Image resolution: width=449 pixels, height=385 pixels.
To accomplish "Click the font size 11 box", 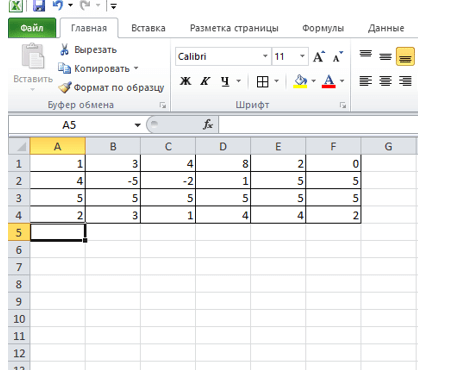I will click(x=285, y=56).
